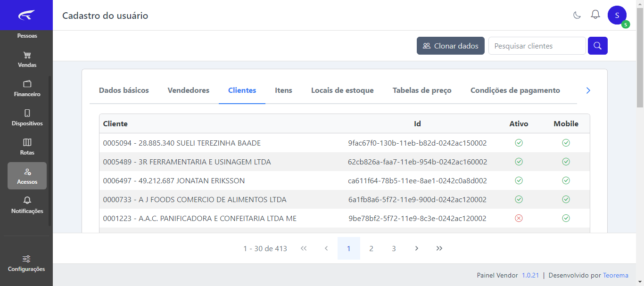This screenshot has width=644, height=286.
Task: Open the Vendas cart icon
Action: point(27,55)
